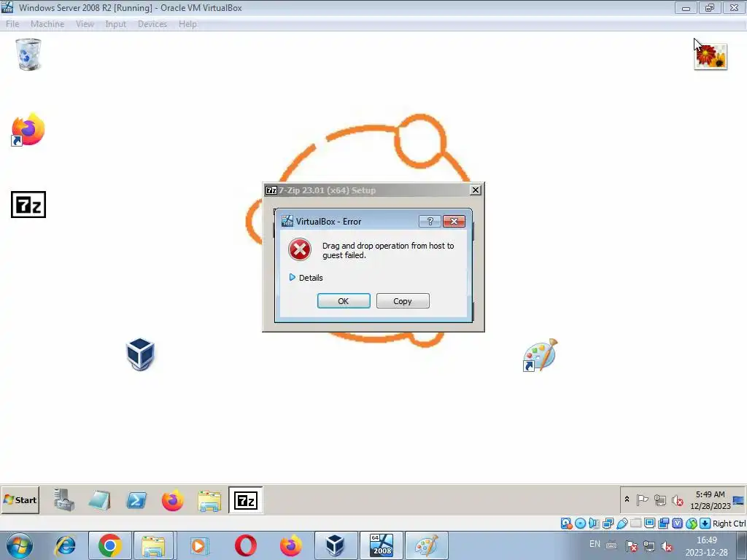The height and width of the screenshot is (560, 747).
Task: Open the Recycle Bin on guest desktop
Action: [28, 54]
